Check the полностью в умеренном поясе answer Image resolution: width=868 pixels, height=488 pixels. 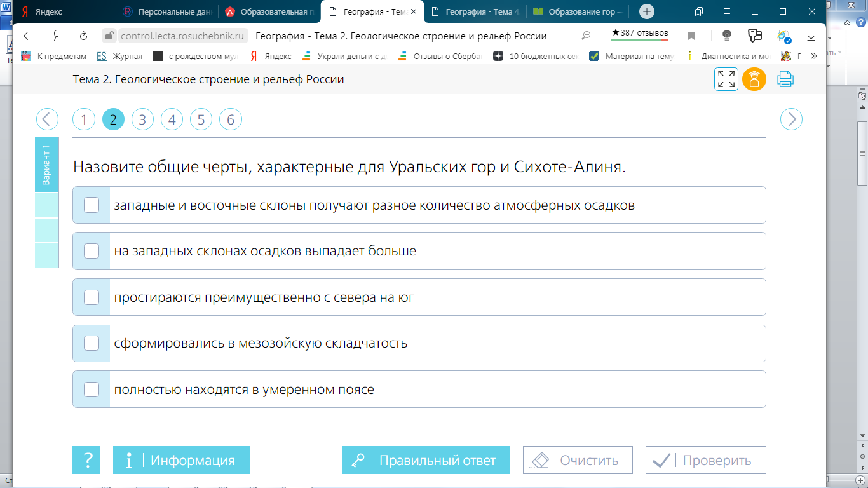pos(92,390)
